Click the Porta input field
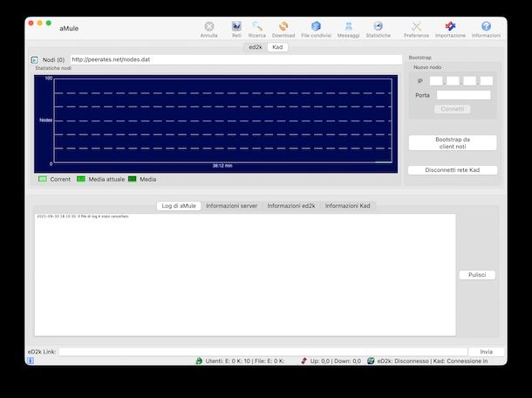The image size is (532, 398). click(463, 95)
